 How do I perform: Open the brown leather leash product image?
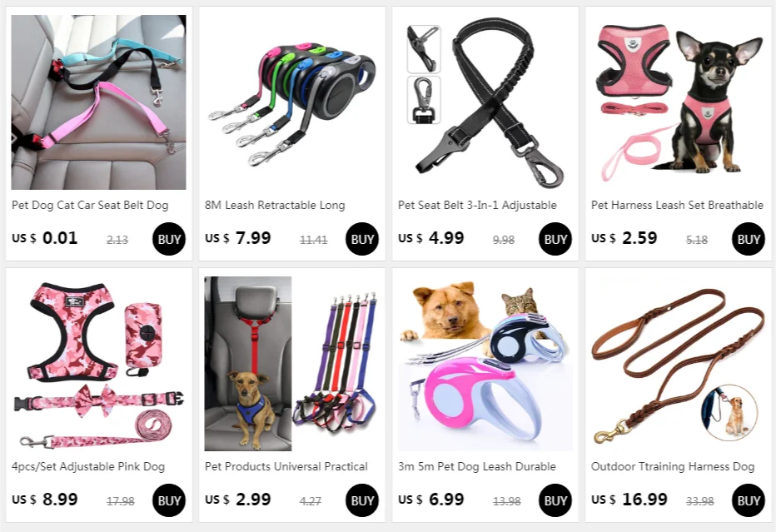tap(678, 364)
